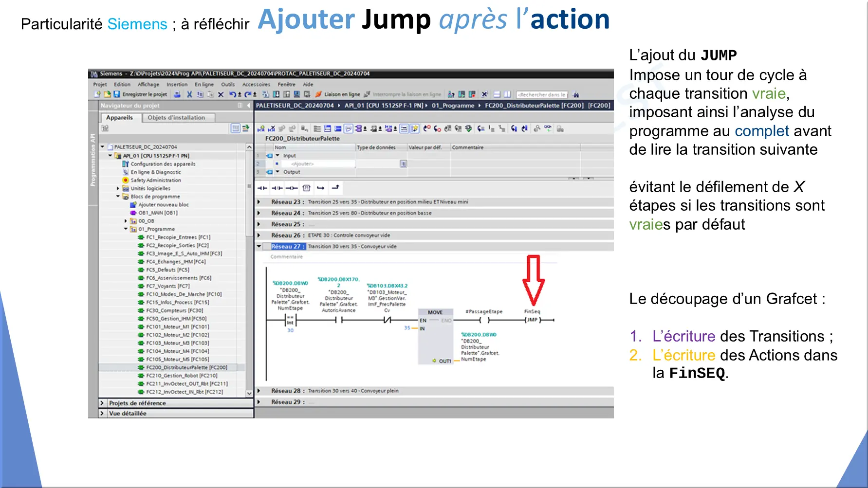
Task: Click the open branch icon
Action: [x=320, y=188]
